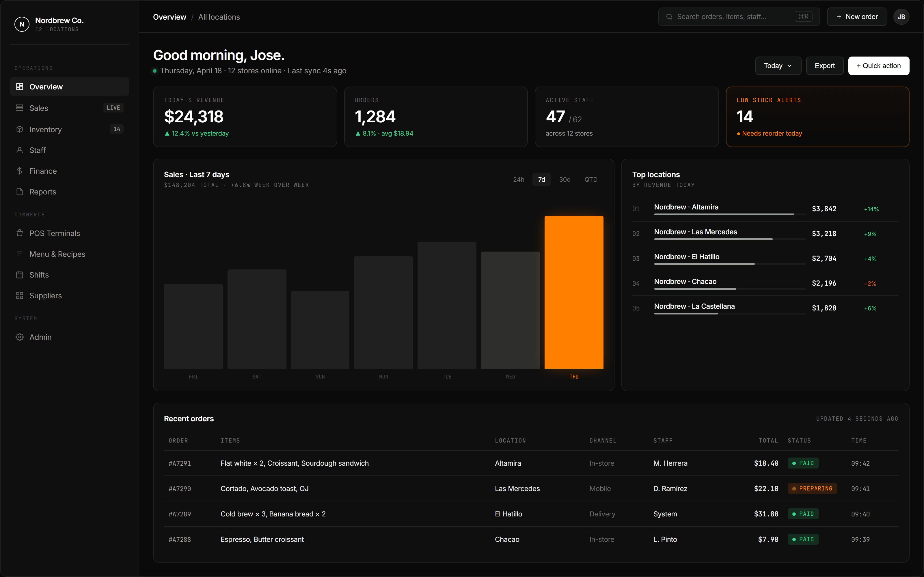Click the Nordbrew Co. logo circle
924x577 pixels.
pyautogui.click(x=22, y=24)
